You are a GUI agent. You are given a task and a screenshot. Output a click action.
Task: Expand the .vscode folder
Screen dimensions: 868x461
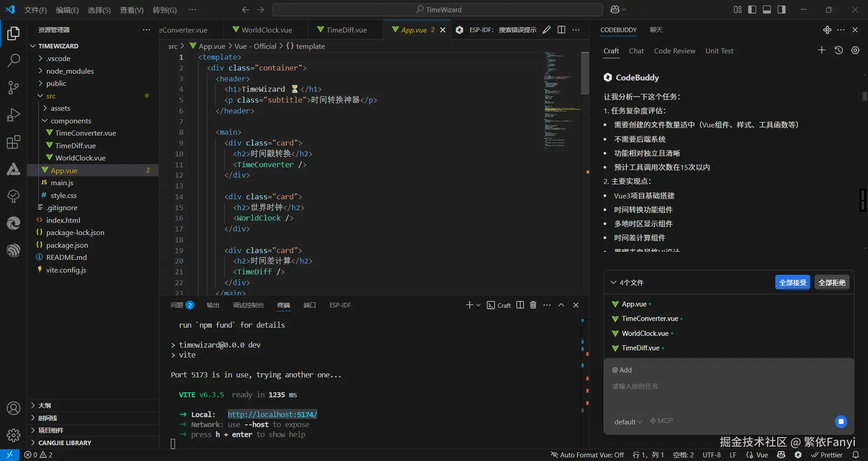[x=58, y=58]
